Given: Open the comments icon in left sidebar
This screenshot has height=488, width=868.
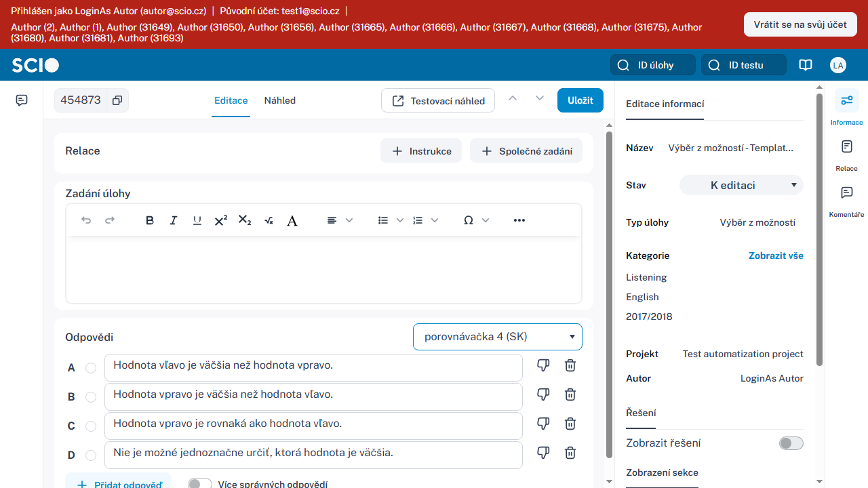Looking at the screenshot, I should click(22, 100).
